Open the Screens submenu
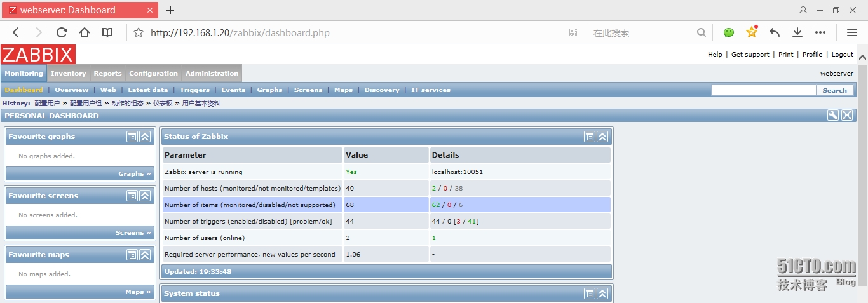 [308, 90]
